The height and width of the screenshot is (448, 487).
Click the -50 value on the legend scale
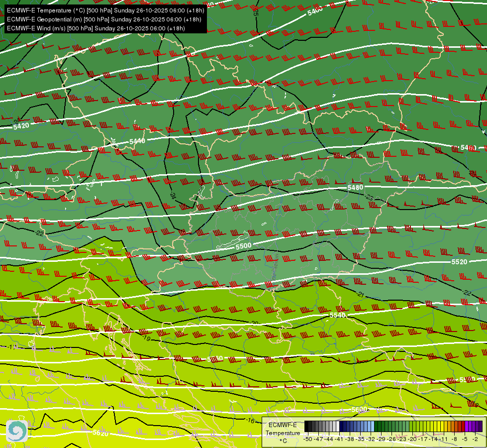(x=307, y=439)
